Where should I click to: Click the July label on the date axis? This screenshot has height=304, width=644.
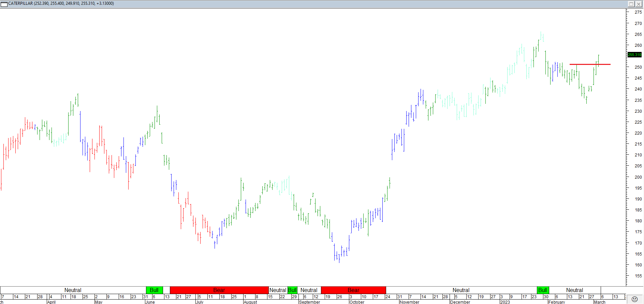pyautogui.click(x=200, y=302)
